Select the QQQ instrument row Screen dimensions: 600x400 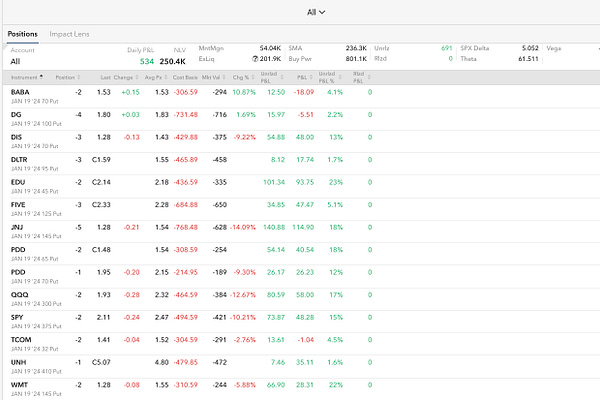tap(301, 299)
